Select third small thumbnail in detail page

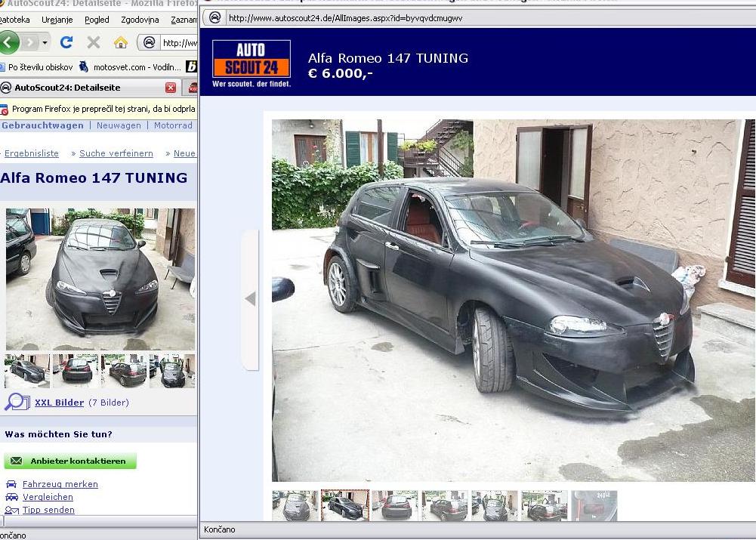pos(124,372)
